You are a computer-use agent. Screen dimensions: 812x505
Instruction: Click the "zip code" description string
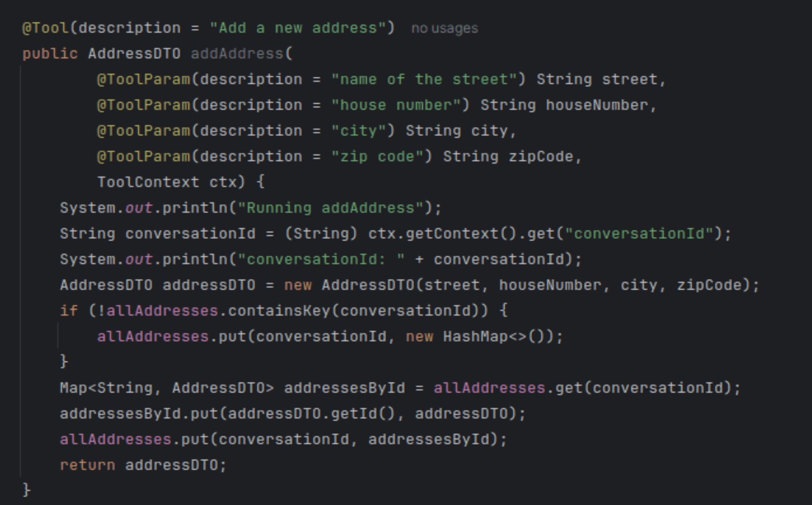tap(377, 157)
